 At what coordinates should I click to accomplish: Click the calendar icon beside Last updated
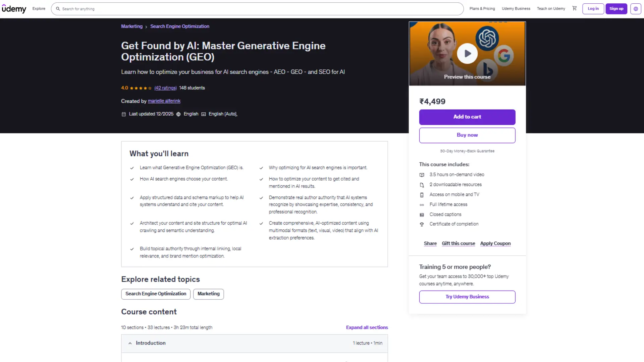tap(123, 114)
